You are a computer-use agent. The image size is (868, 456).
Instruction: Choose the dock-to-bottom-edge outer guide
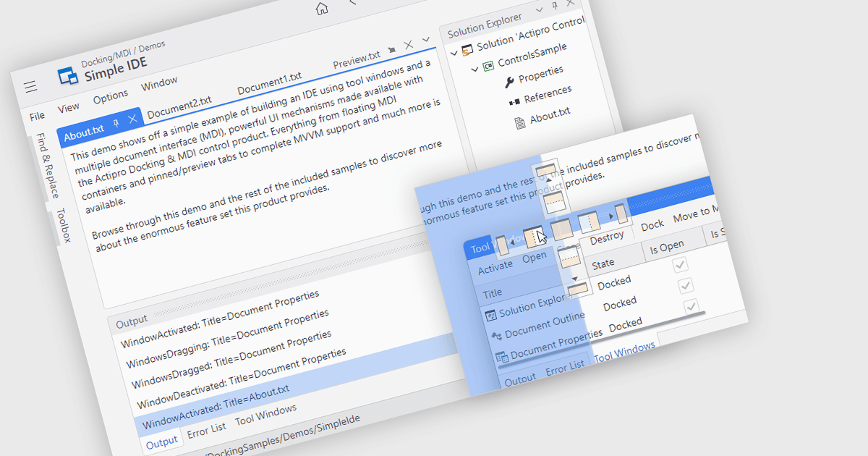click(576, 289)
